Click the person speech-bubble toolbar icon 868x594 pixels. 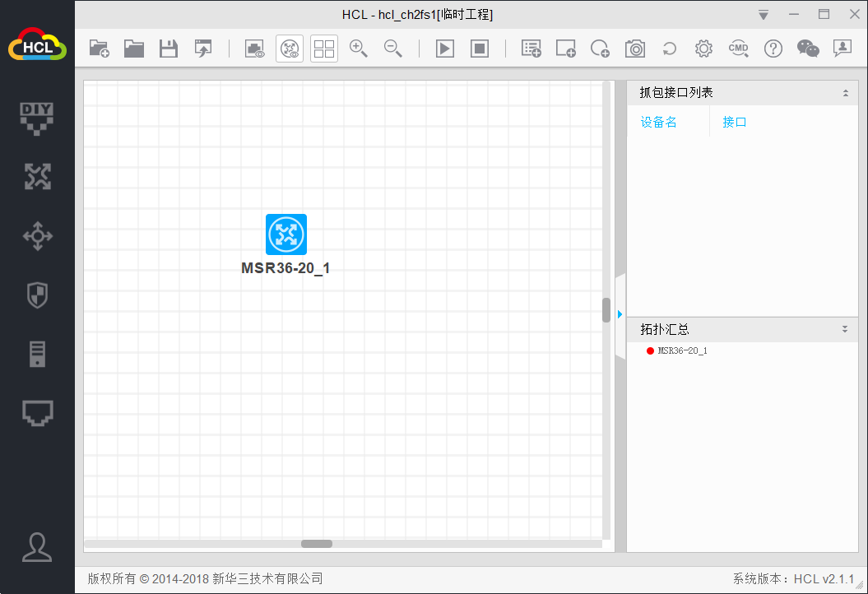(842, 49)
